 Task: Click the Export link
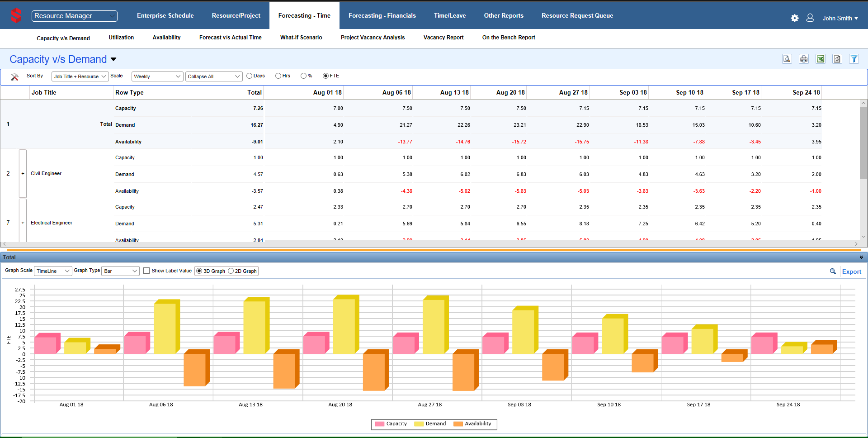851,271
